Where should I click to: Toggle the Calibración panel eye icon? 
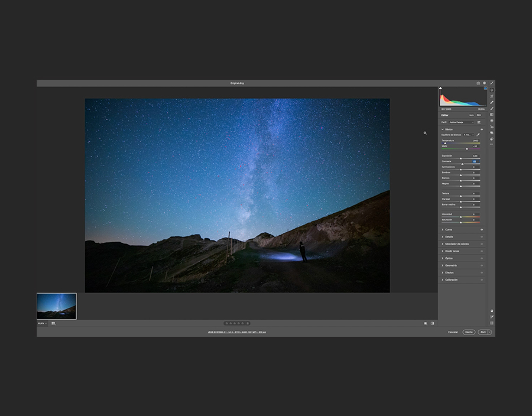tap(482, 279)
